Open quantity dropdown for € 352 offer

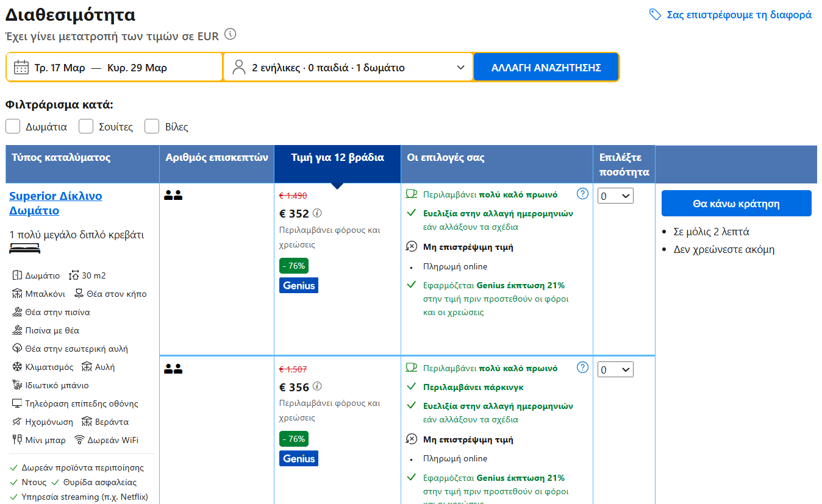tap(615, 196)
